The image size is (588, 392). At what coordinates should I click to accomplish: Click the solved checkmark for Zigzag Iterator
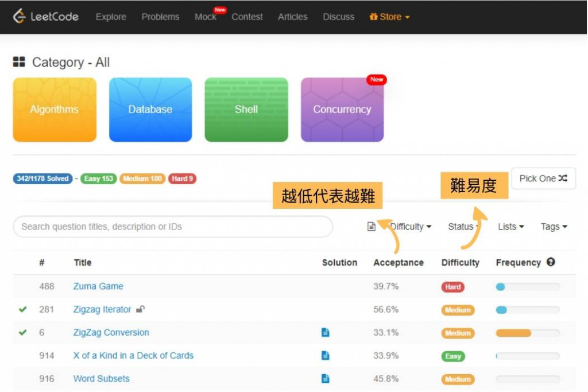pos(23,309)
